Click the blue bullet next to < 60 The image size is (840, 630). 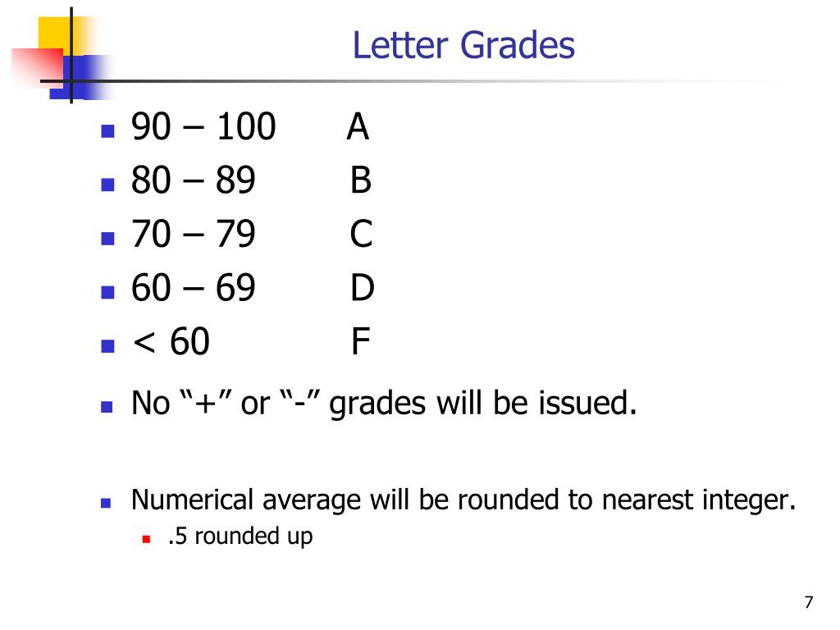107,345
